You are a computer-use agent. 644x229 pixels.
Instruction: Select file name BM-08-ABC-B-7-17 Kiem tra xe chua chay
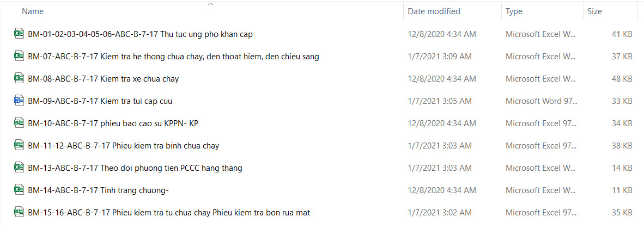[x=104, y=79]
